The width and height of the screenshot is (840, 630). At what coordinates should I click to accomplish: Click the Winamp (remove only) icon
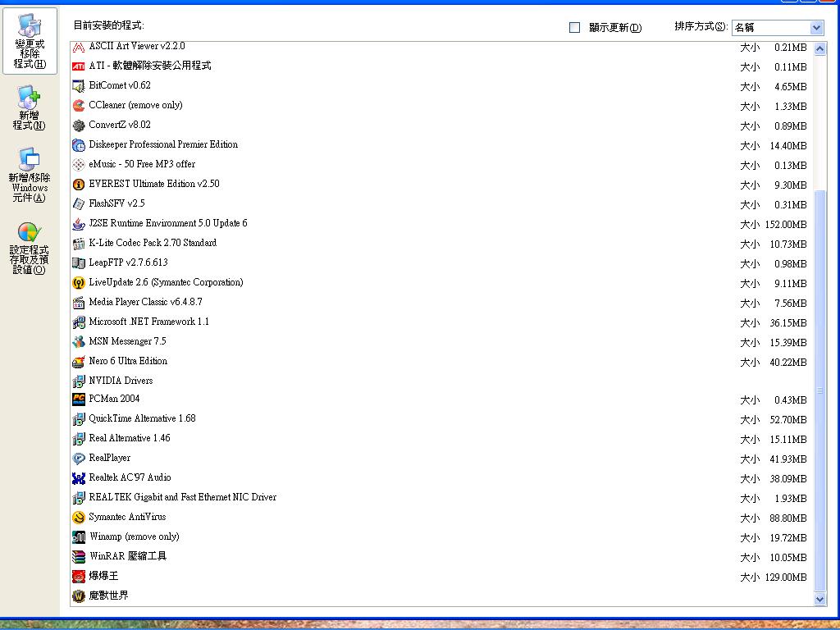click(78, 537)
